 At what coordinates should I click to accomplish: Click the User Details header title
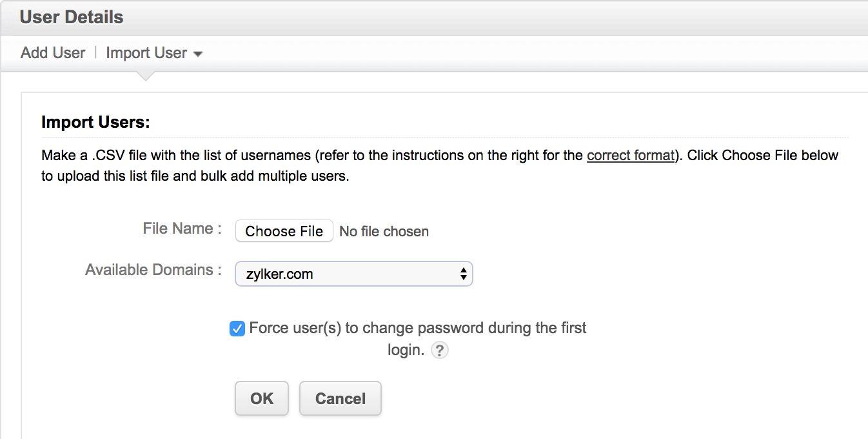tap(72, 17)
